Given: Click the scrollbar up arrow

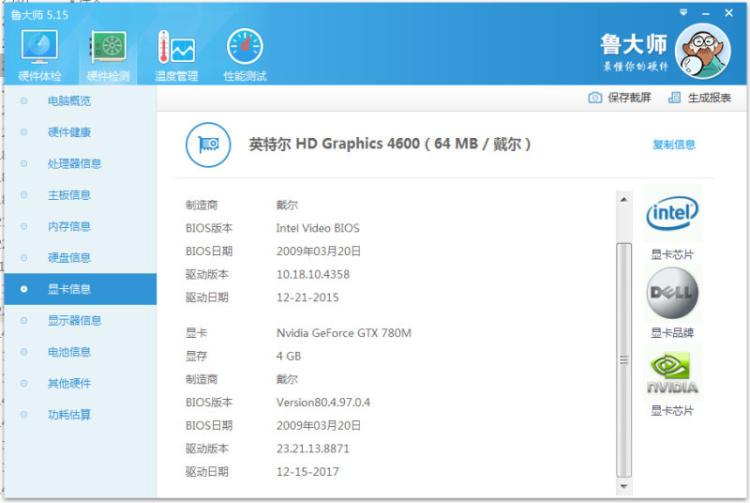Looking at the screenshot, I should [623, 199].
